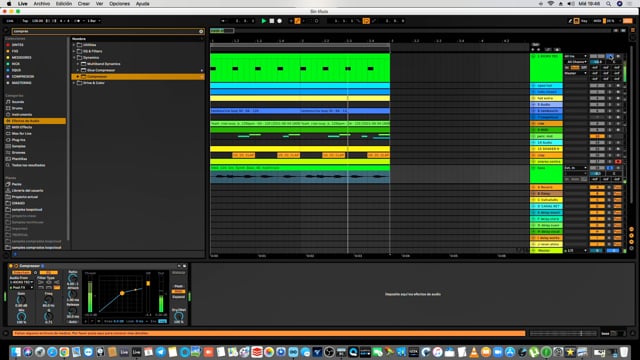Viewport: 640px width, 360px height.
Task: Open the Audio From sidechain dropdown
Action: (21, 282)
